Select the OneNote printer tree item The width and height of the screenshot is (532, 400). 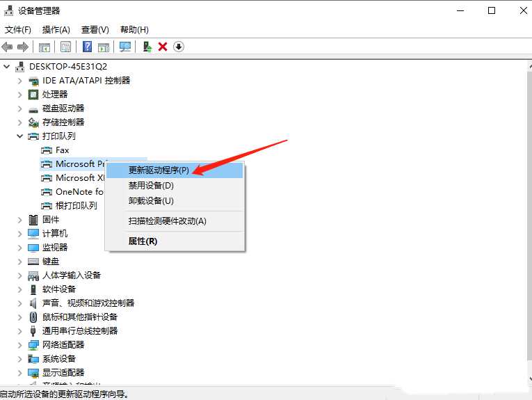click(x=79, y=192)
